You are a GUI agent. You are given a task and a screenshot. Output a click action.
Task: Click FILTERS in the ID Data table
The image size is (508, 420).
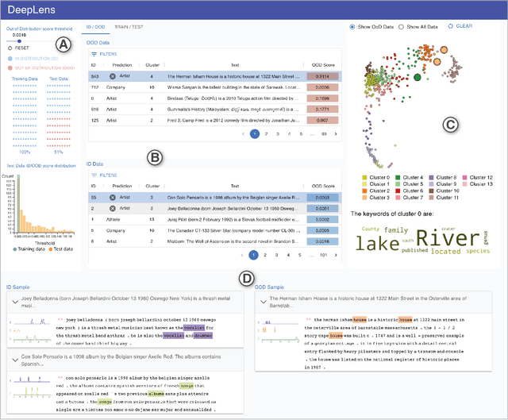coord(104,175)
